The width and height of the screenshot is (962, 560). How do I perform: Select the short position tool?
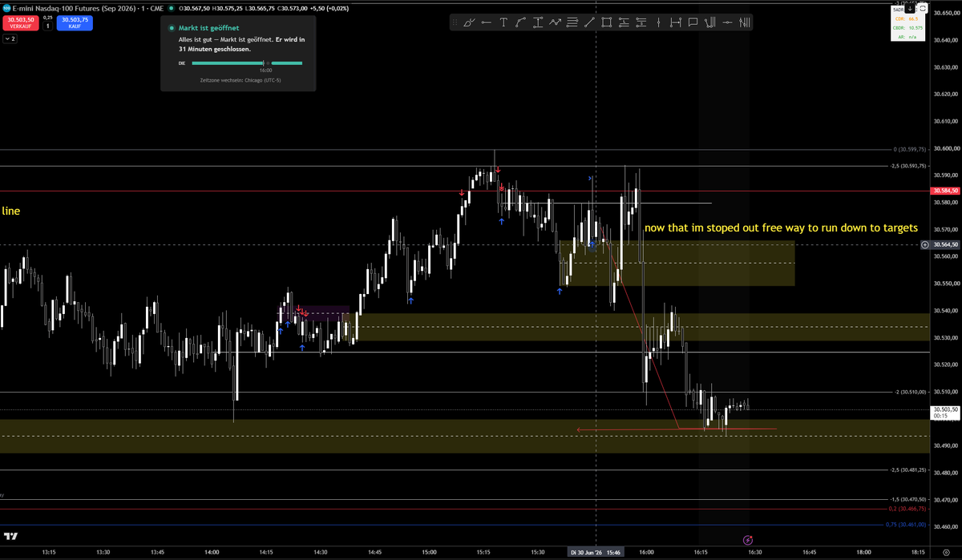point(641,22)
